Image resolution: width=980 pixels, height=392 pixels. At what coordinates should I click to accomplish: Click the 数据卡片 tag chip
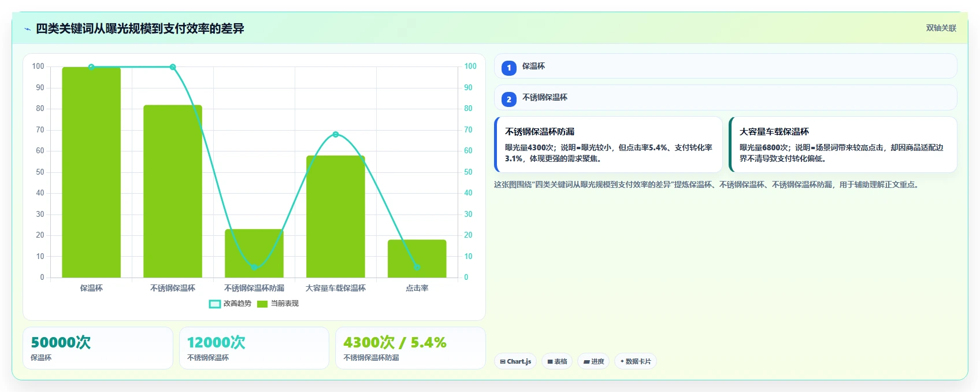pyautogui.click(x=636, y=361)
